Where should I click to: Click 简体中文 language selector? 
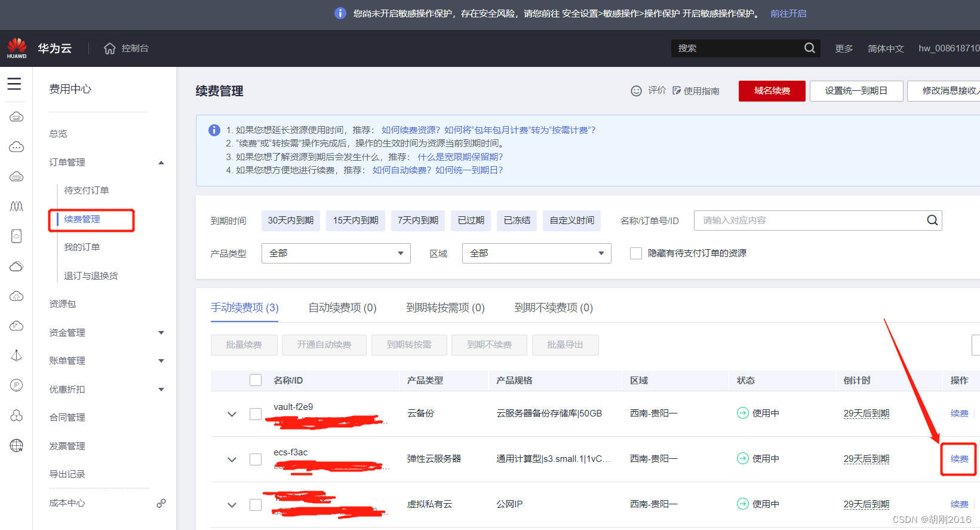pos(886,48)
